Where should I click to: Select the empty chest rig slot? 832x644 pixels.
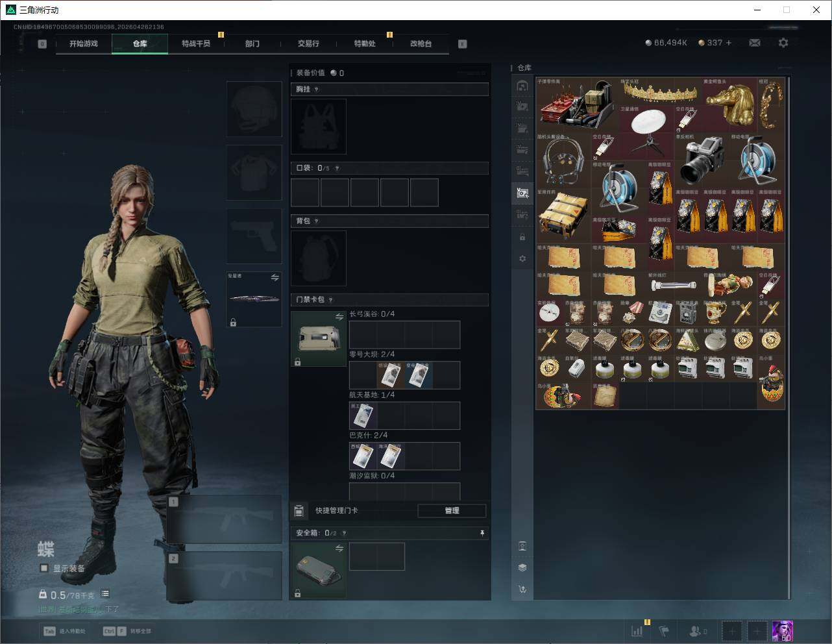[x=319, y=127]
